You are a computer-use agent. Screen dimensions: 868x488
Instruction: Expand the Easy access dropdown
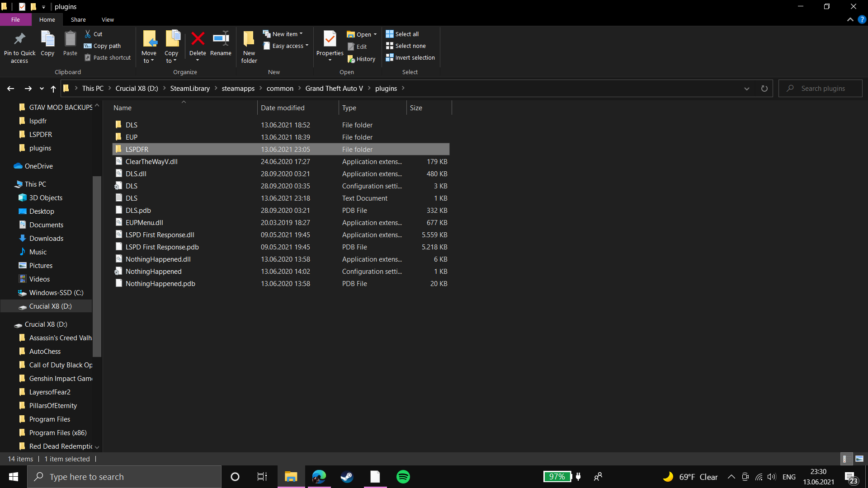[x=287, y=46]
